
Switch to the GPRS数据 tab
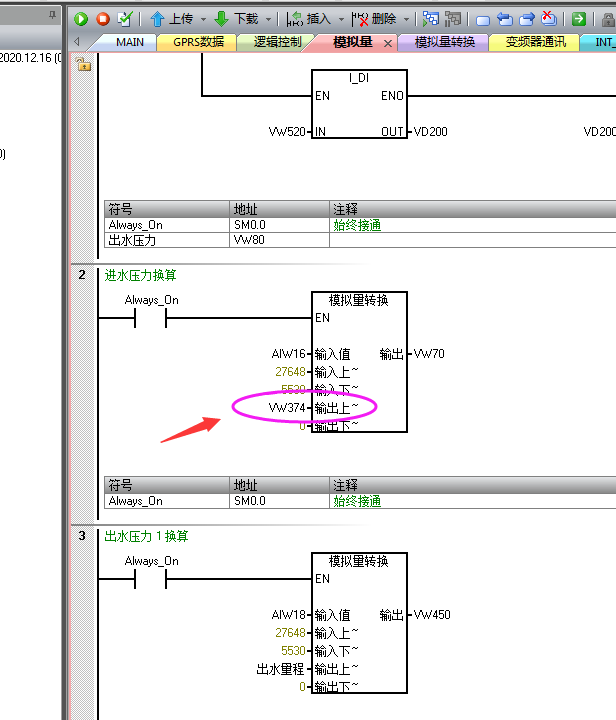coord(198,42)
